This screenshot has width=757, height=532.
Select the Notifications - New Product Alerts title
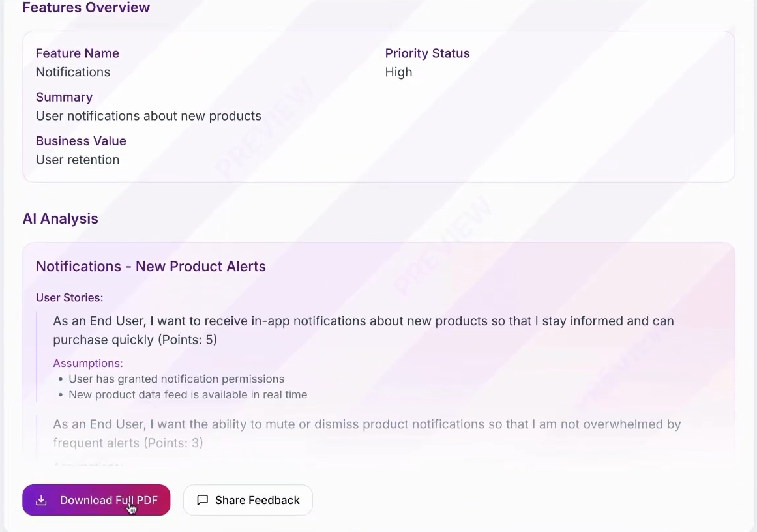click(151, 266)
